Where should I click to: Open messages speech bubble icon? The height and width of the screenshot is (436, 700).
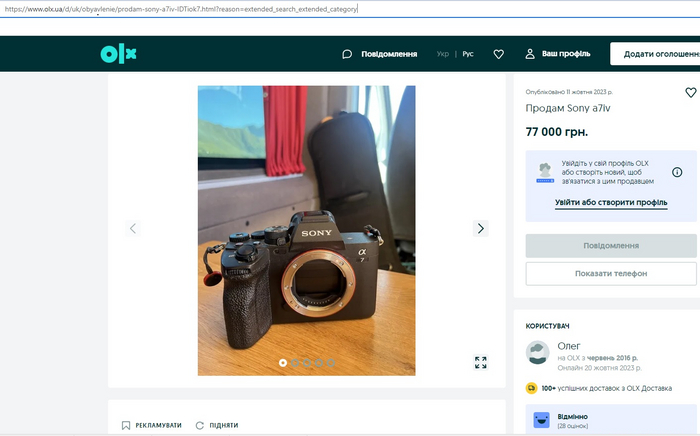[347, 54]
